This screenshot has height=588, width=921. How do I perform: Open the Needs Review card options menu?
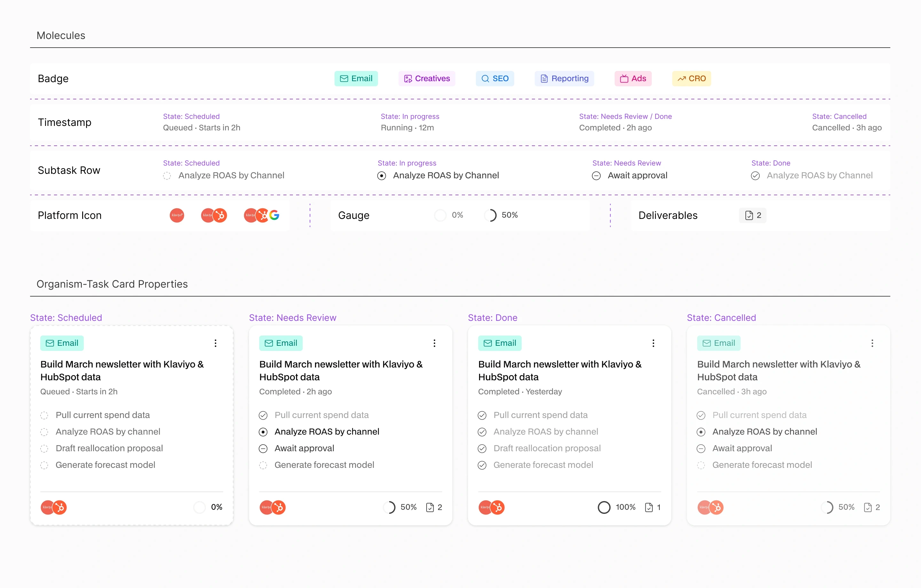(x=434, y=343)
